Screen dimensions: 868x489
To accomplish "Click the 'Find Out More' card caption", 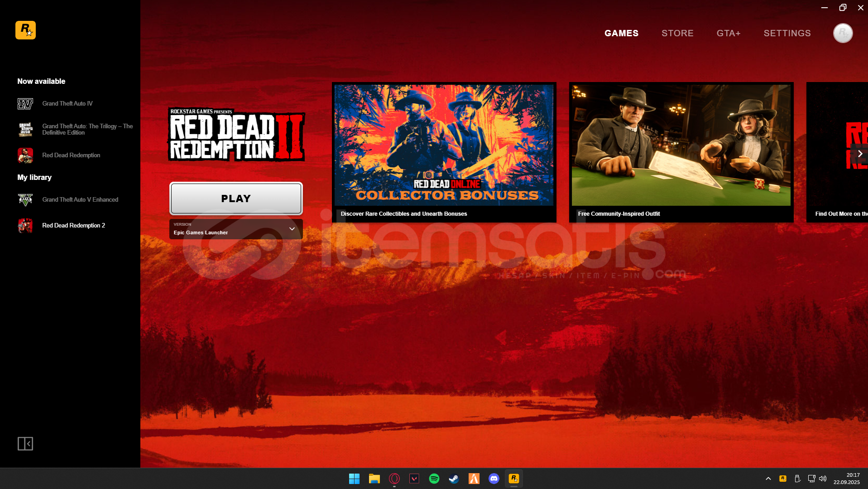I will [841, 214].
